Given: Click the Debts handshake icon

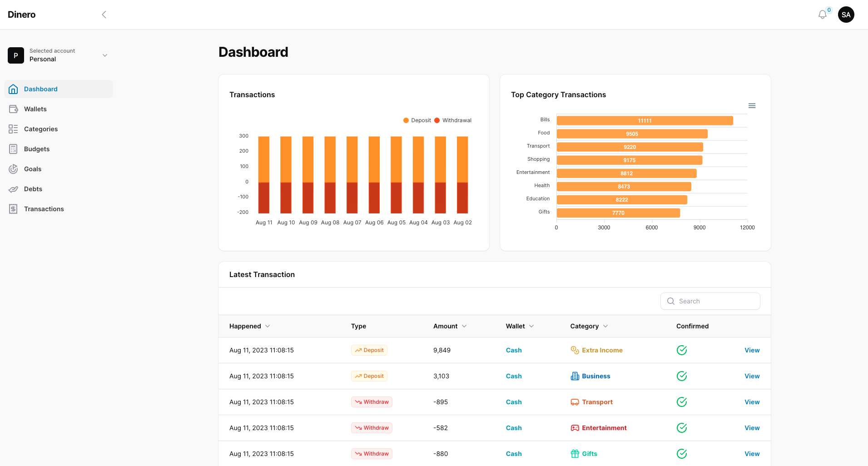Looking at the screenshot, I should [13, 189].
